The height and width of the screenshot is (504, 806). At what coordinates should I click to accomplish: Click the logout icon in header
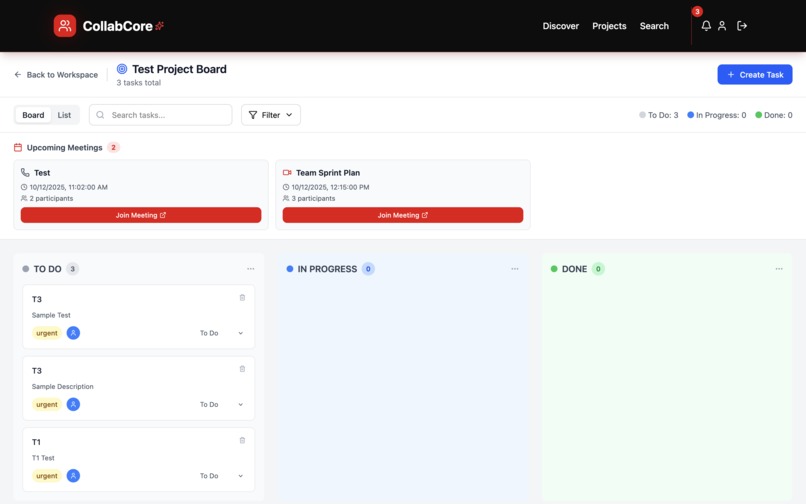pos(742,26)
